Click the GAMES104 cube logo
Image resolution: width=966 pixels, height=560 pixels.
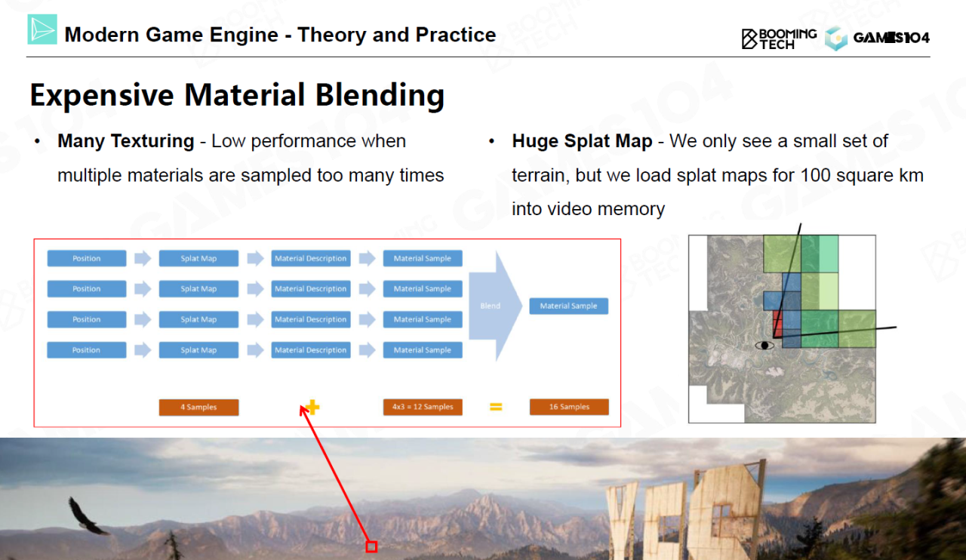pos(836,38)
